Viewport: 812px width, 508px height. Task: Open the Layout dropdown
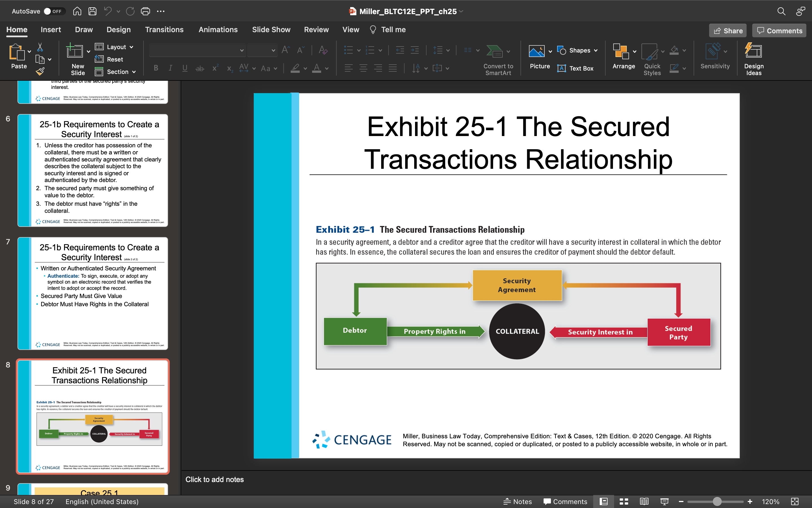tap(114, 47)
